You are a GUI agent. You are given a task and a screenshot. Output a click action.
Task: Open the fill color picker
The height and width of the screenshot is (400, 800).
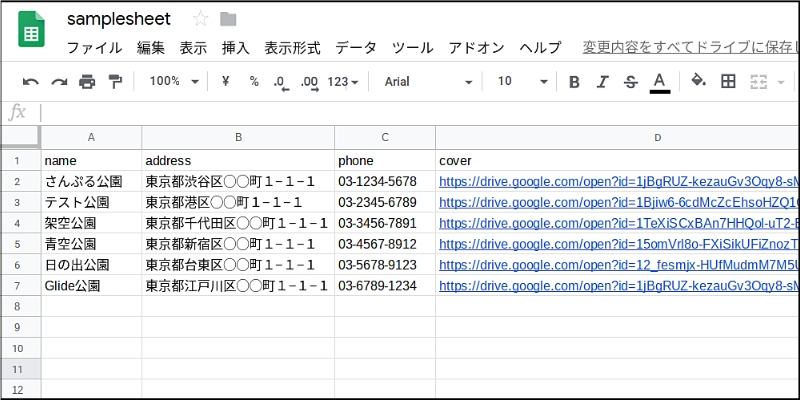(x=699, y=82)
